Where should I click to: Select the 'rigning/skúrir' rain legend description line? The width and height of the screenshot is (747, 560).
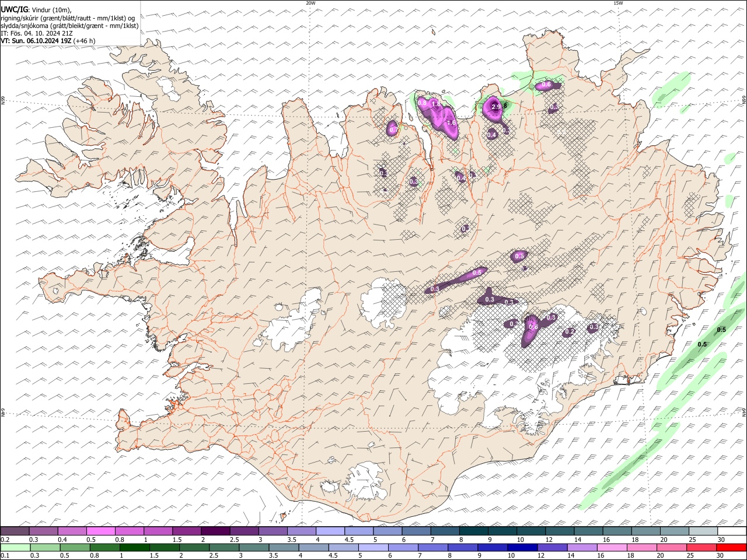[68, 17]
